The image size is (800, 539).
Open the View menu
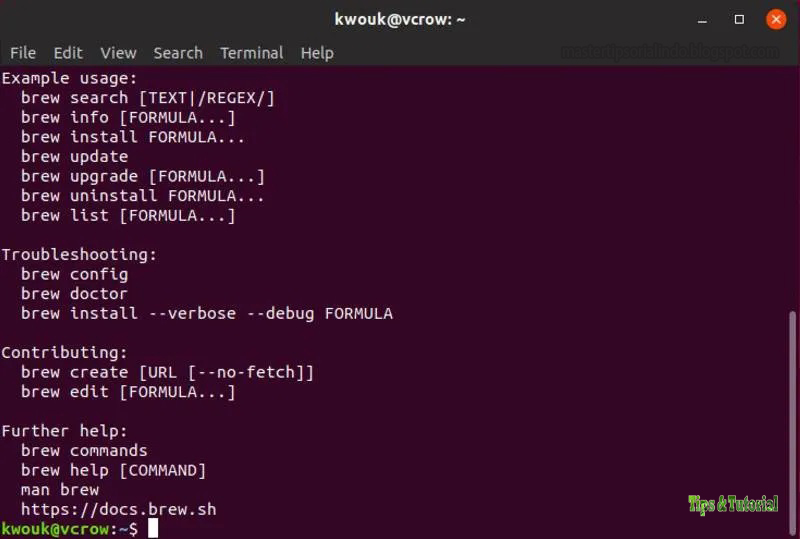click(118, 53)
